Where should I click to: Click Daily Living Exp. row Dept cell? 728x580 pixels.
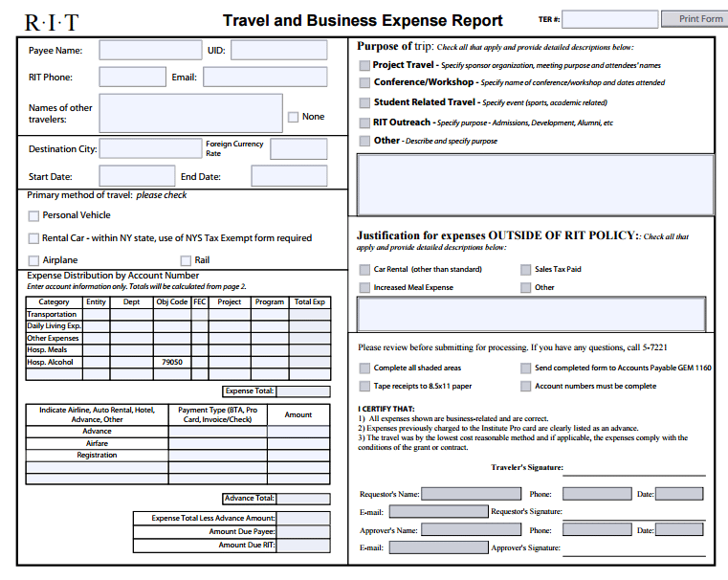[x=131, y=326]
